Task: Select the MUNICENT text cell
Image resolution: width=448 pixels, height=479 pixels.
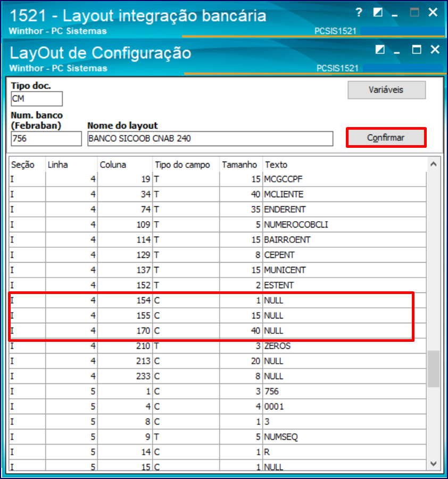Action: pyautogui.click(x=344, y=270)
